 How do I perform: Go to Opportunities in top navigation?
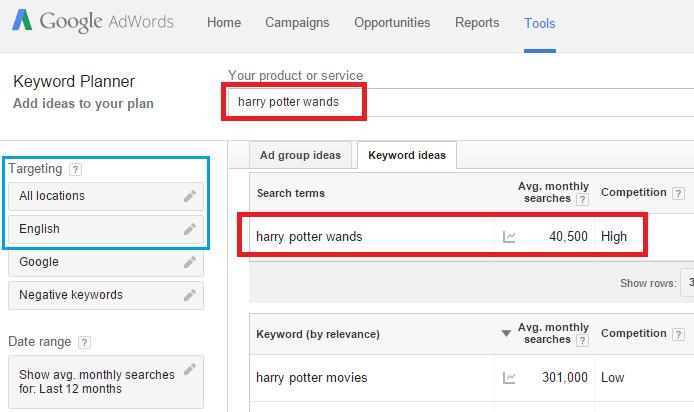pyautogui.click(x=392, y=23)
